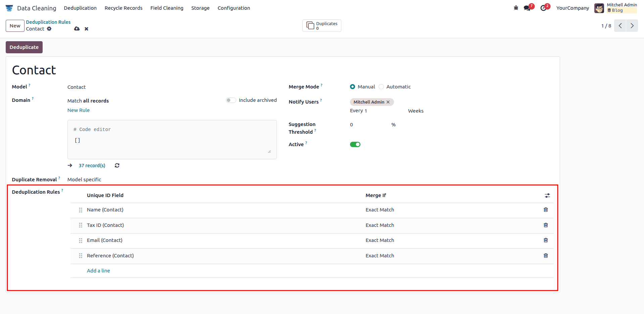Open the optional columns selector on the rules table
This screenshot has width=644, height=314.
[547, 195]
